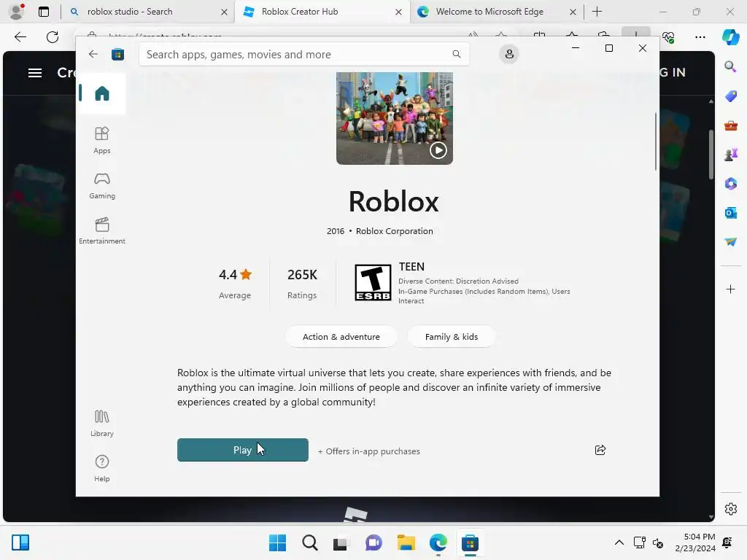747x560 pixels.
Task: Open the Home section in Store sidebar
Action: point(102,93)
